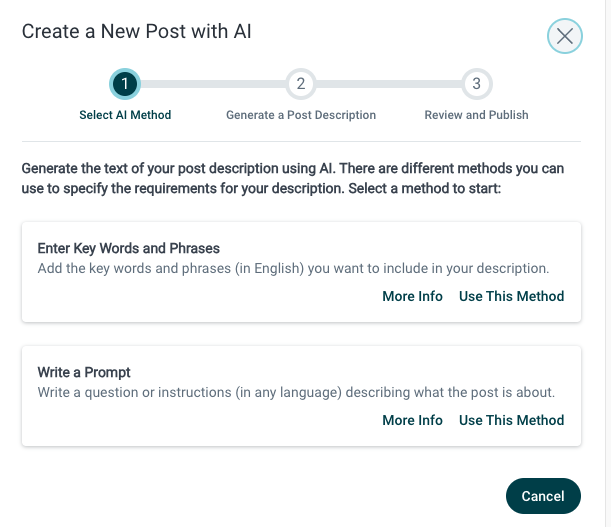Image resolution: width=611 pixels, height=527 pixels.
Task: Open the 'Review and Publish' step label
Action: pos(476,115)
